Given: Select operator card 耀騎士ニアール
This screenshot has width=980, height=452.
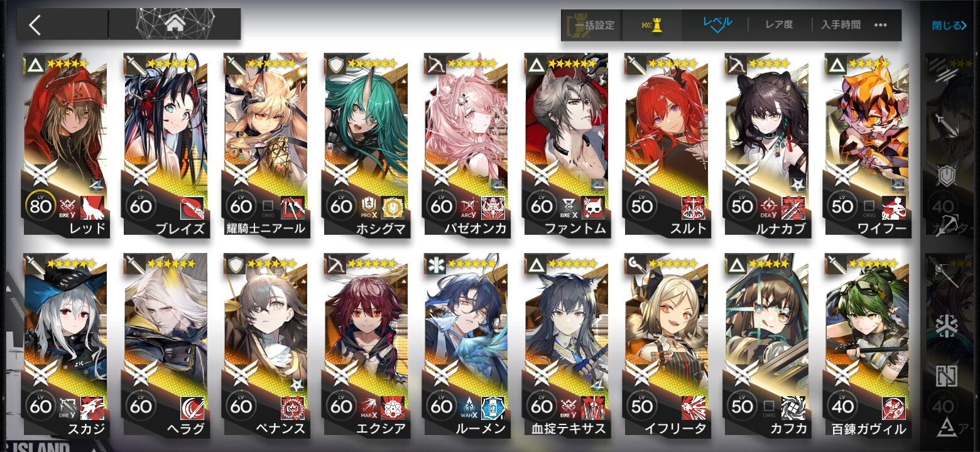Looking at the screenshot, I should coord(266,144).
